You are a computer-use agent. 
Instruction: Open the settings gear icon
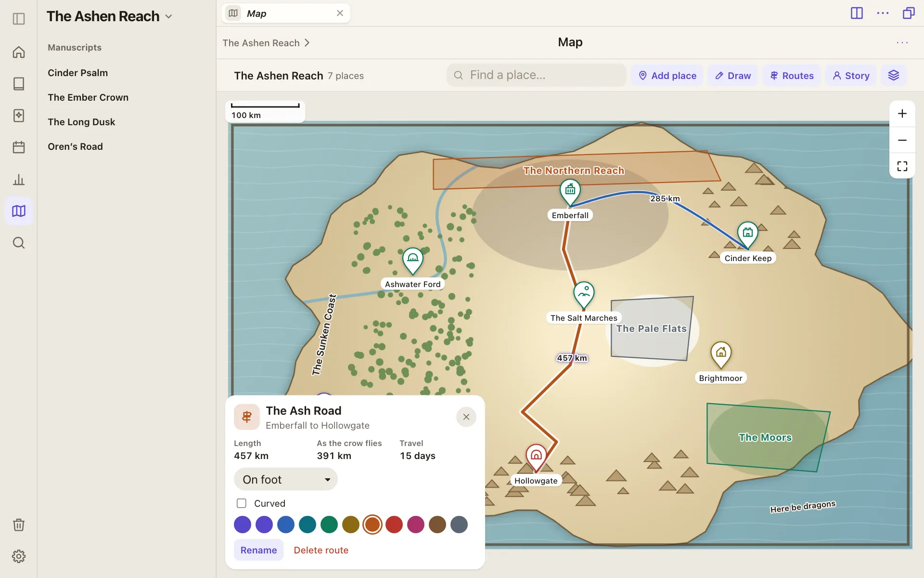pos(19,556)
